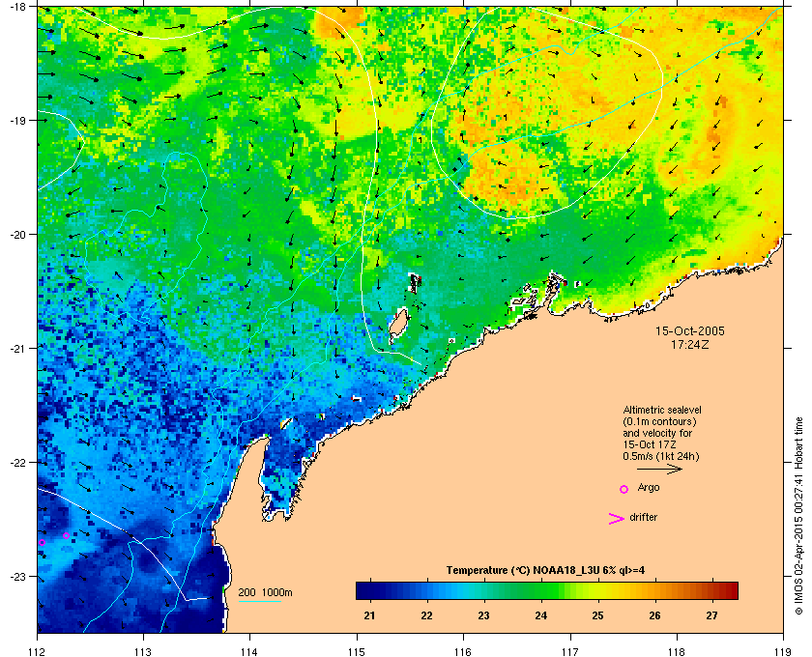The width and height of the screenshot is (812, 657).
Task: Click the vertical IMOS copyright timestamp text
Action: pos(798,517)
